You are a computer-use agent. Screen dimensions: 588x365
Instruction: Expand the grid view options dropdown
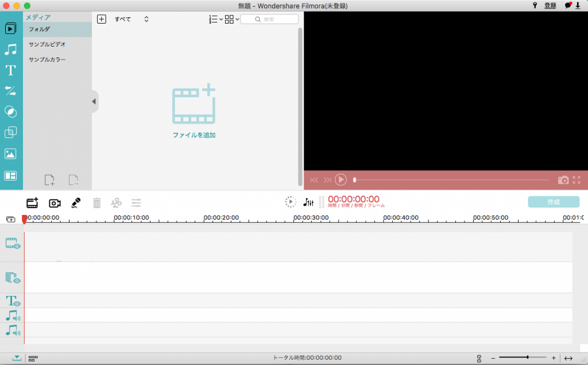point(232,19)
